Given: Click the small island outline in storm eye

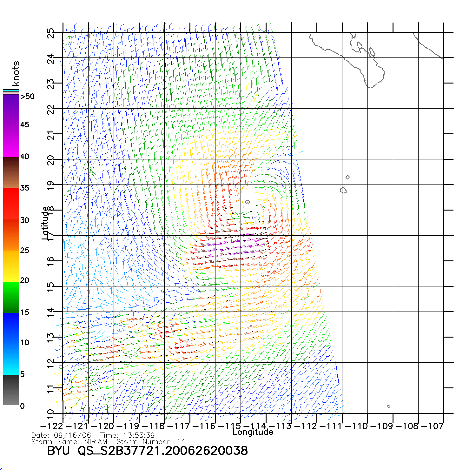Looking at the screenshot, I should 247,202.
